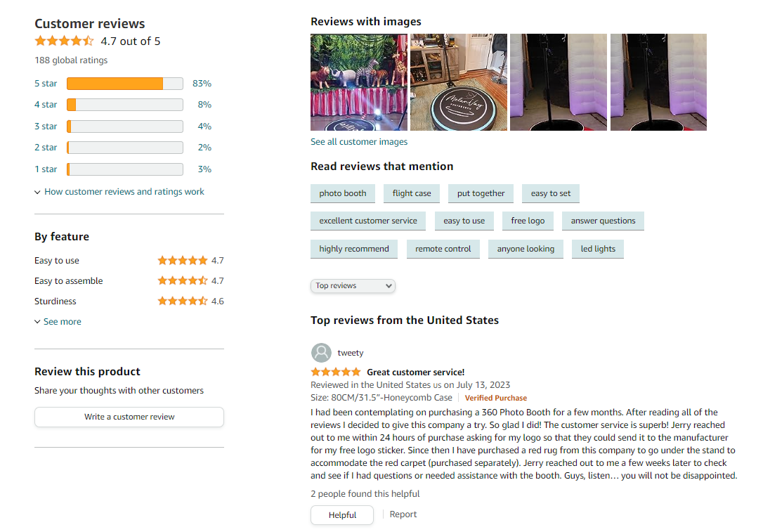Open See all customer images link

[359, 142]
